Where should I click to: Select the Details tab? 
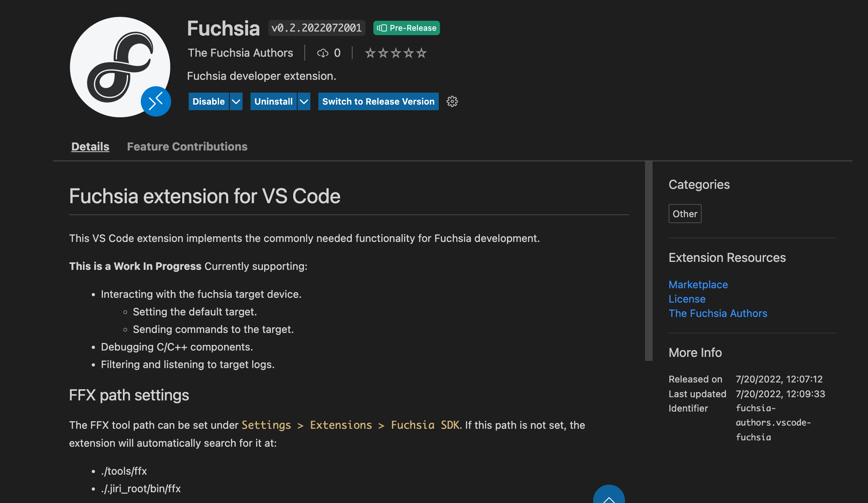[x=90, y=146]
